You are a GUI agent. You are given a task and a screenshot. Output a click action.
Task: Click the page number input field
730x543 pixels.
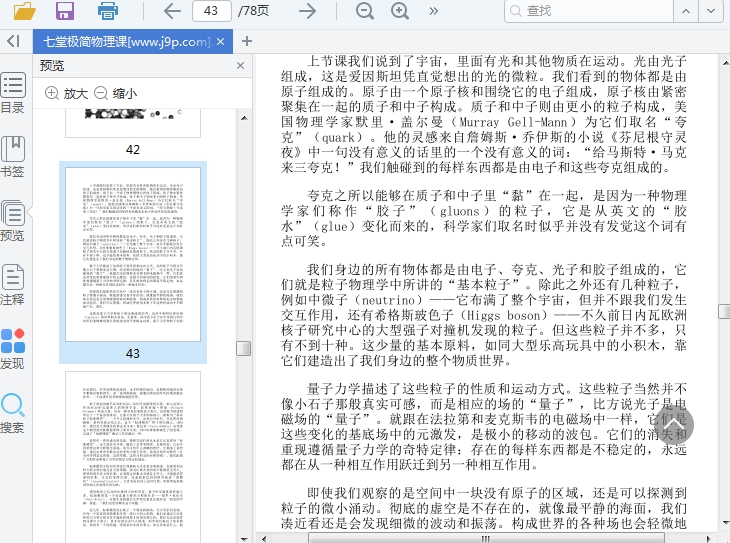211,11
